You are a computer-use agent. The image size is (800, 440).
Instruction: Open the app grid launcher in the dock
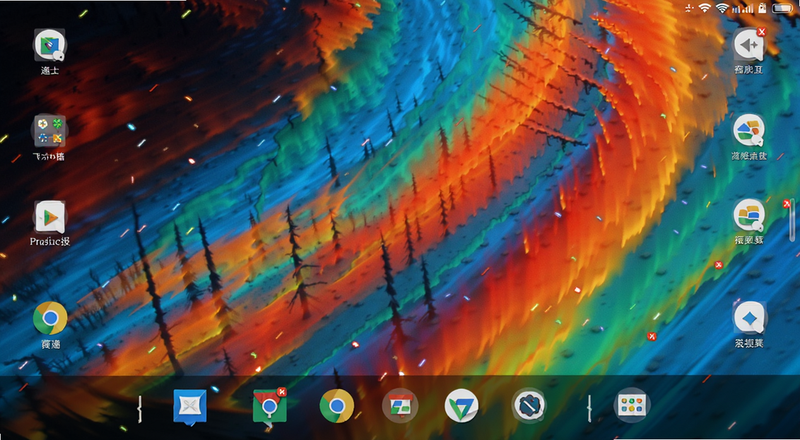coord(632,405)
